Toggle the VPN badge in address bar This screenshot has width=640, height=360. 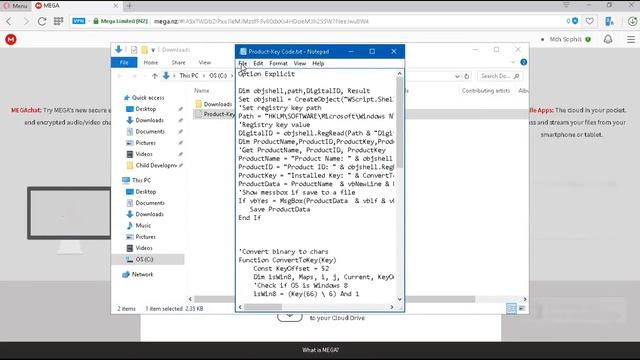[x=79, y=21]
